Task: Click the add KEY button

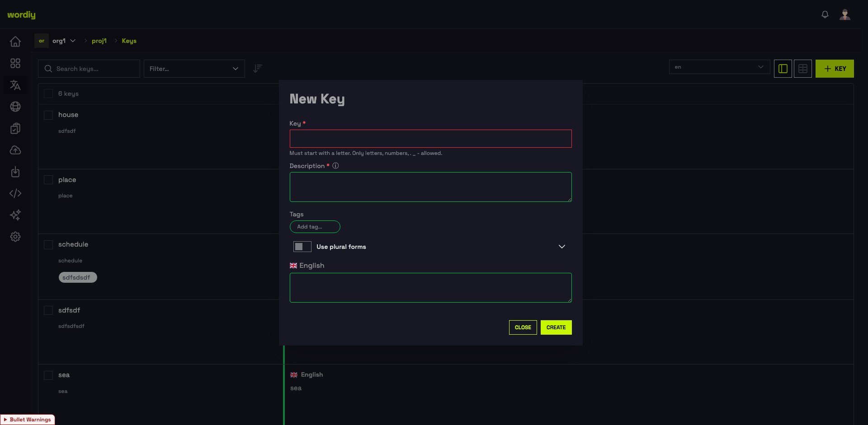Action: coord(835,69)
